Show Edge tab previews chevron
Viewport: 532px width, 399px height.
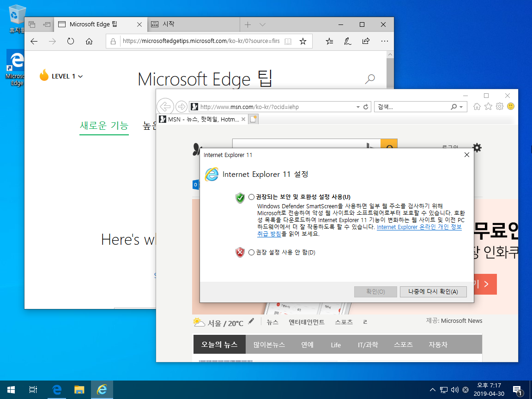pos(262,24)
